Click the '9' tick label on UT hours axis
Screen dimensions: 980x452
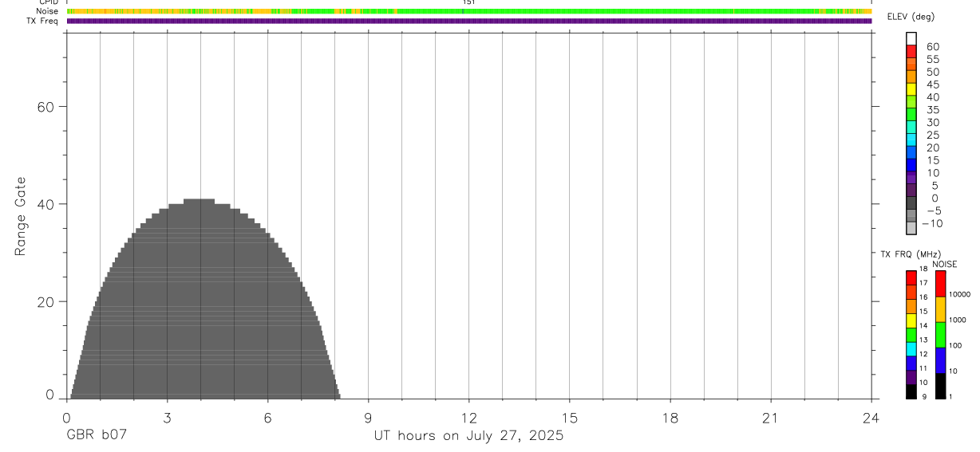click(x=368, y=418)
